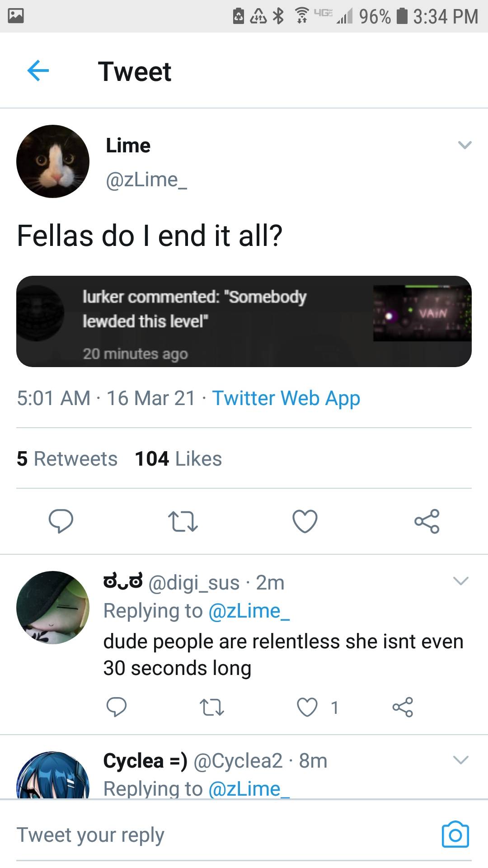Image resolution: width=488 pixels, height=868 pixels.
Task: View the 5 Retweets list
Action: [67, 459]
